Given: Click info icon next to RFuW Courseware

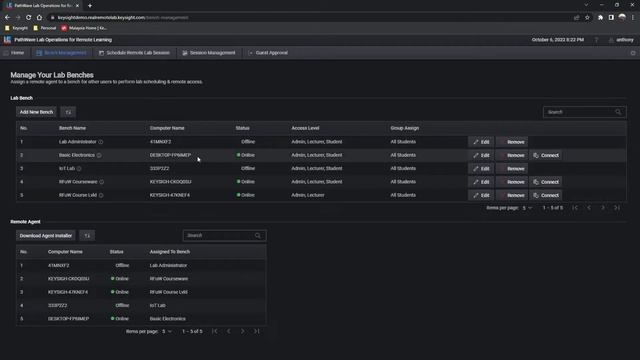Looking at the screenshot, I should (102, 182).
